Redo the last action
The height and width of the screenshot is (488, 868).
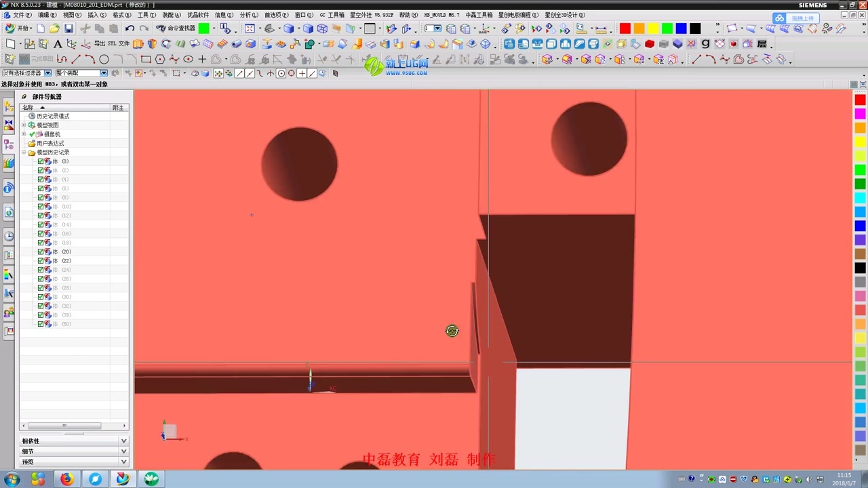144,28
